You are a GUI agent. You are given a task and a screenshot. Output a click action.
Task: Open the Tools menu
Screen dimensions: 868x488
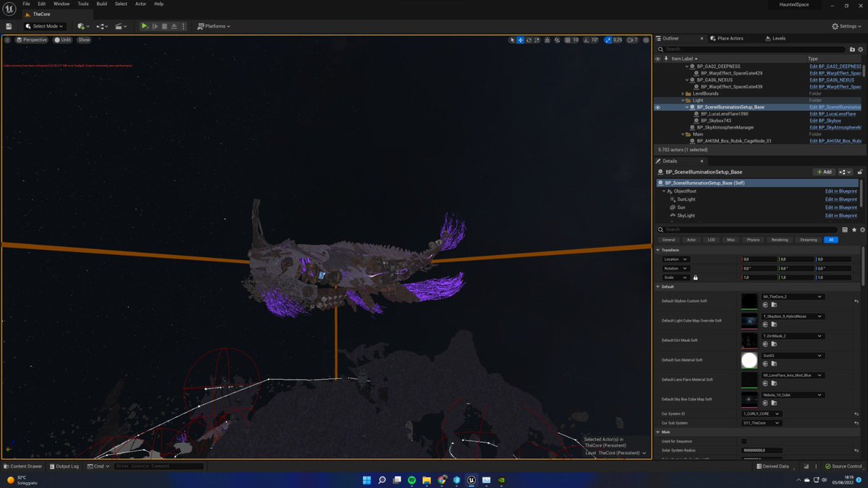tap(83, 4)
